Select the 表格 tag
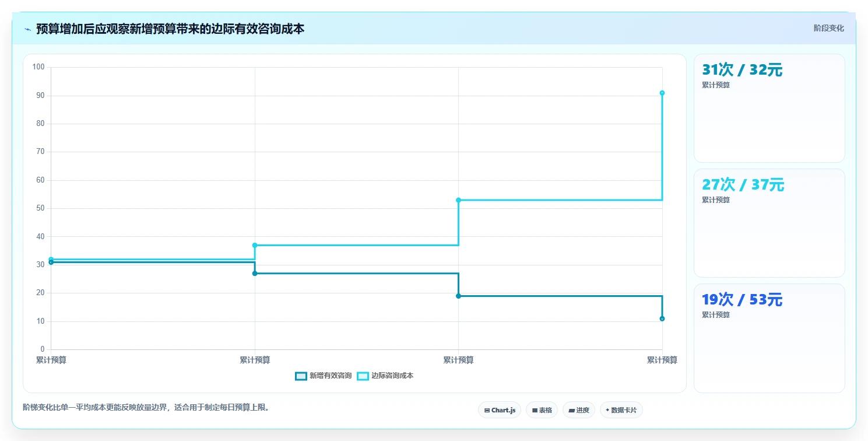 542,410
